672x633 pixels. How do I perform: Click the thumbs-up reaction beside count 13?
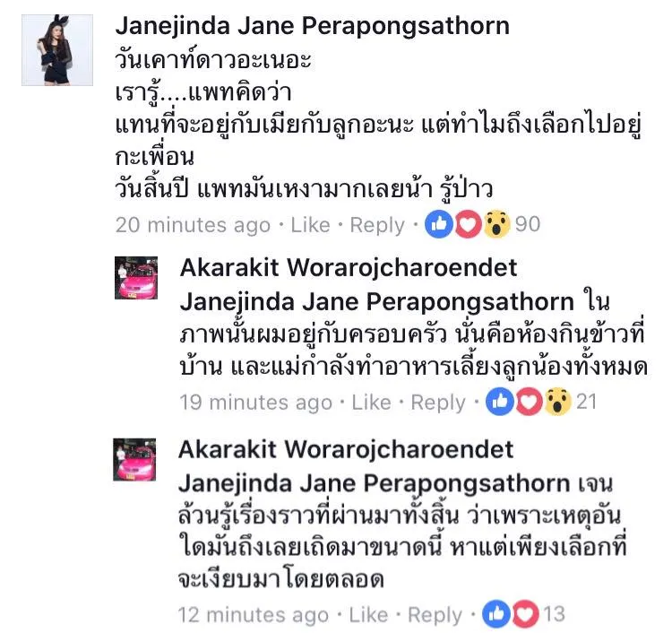pos(496,614)
